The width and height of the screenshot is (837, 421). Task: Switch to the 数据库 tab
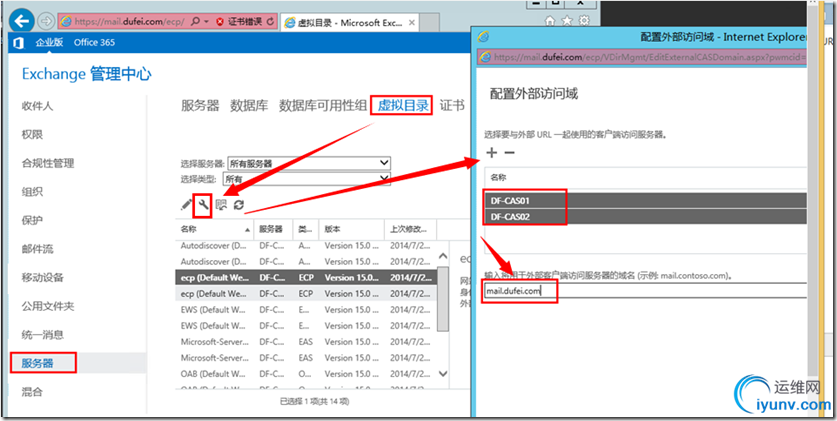[249, 106]
